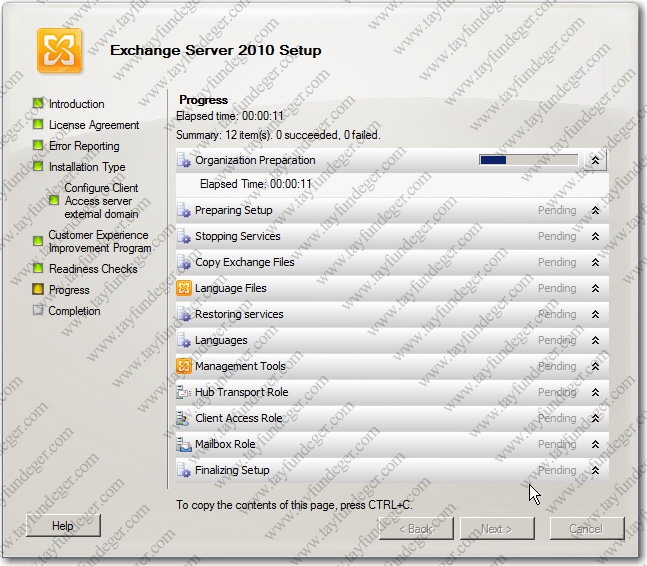This screenshot has height=566, width=647.
Task: Click Elapsed Time under Organization Preparation
Action: pyautogui.click(x=256, y=184)
